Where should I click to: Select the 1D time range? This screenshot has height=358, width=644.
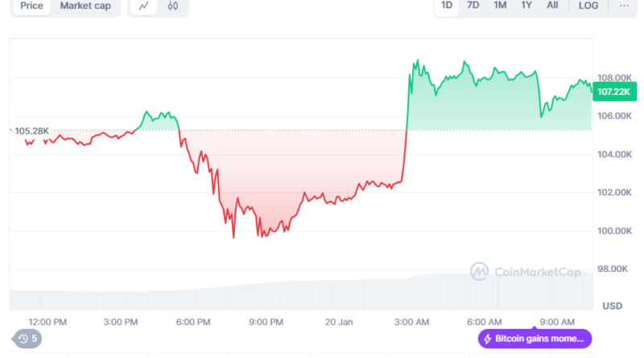(x=447, y=6)
